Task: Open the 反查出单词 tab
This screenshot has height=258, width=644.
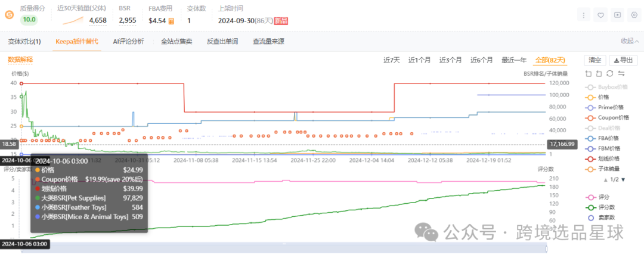Action: [222, 42]
